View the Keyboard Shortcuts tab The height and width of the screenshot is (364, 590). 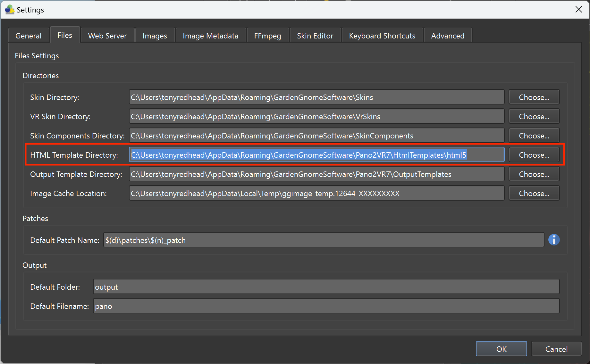coord(382,36)
